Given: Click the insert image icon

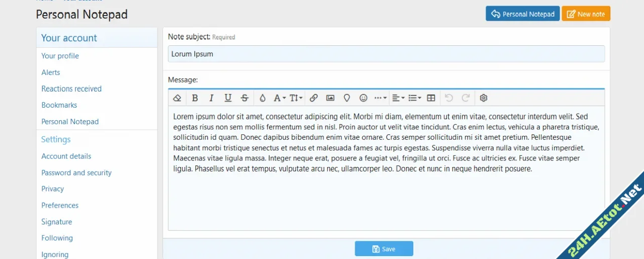Looking at the screenshot, I should coord(330,98).
